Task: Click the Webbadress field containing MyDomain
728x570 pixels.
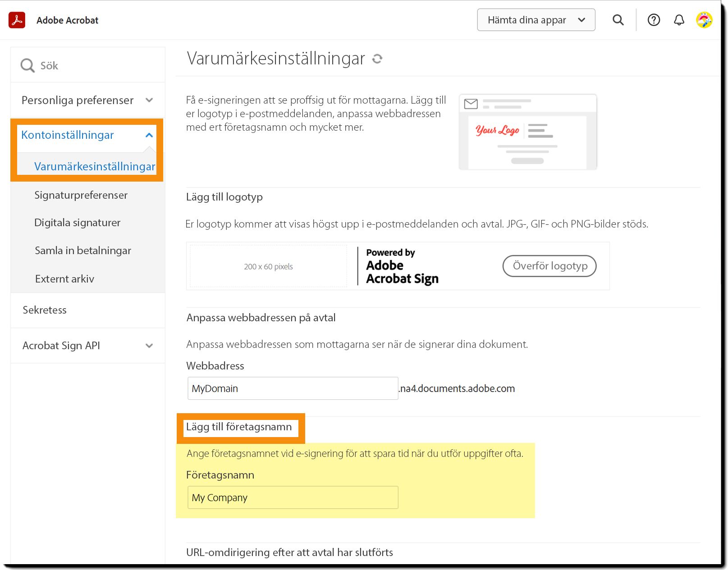Action: (x=293, y=388)
